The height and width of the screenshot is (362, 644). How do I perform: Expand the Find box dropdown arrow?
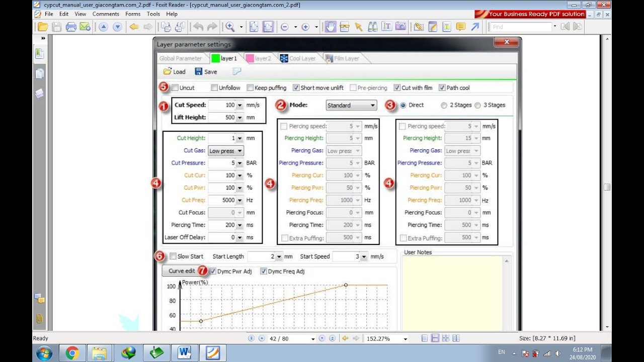tap(555, 27)
